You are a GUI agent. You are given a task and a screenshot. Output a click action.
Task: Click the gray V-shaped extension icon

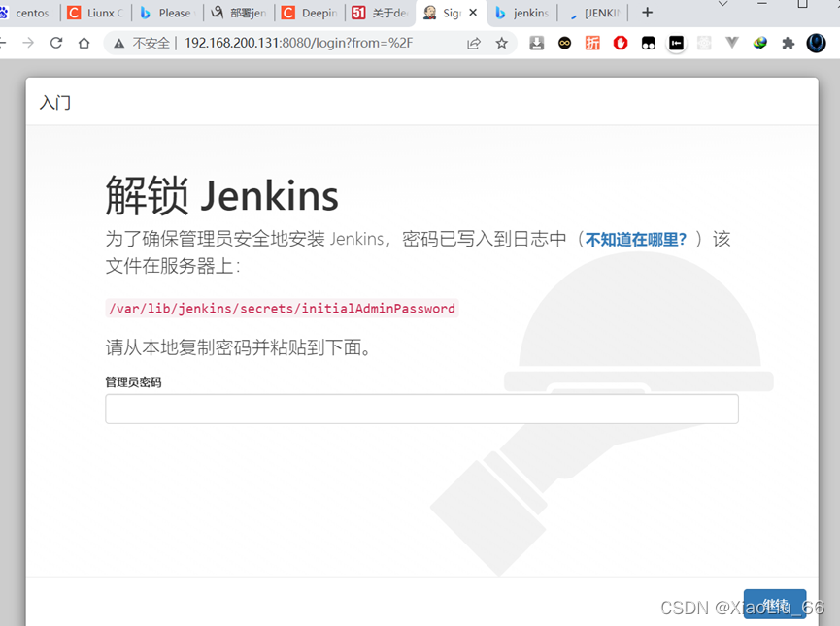coord(732,43)
